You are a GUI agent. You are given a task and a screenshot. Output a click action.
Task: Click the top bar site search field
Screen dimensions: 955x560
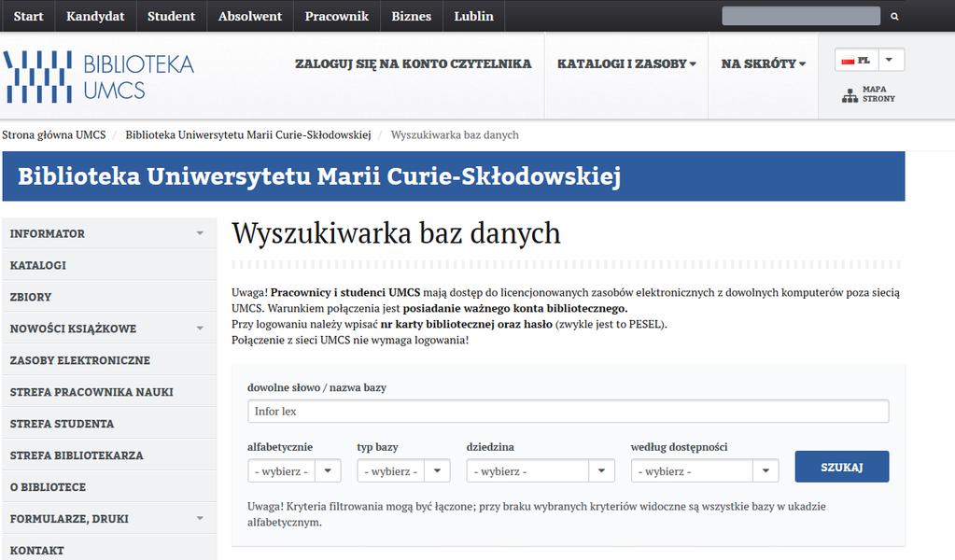coord(801,17)
